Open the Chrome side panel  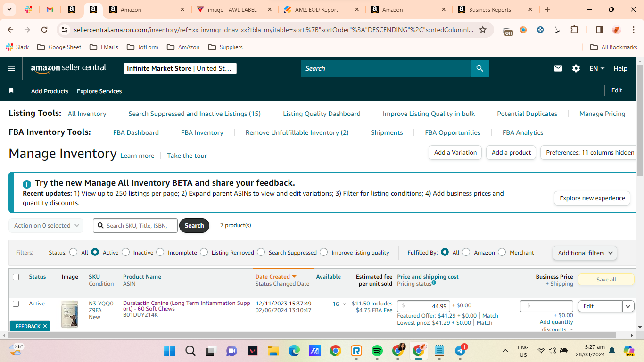[x=600, y=30]
